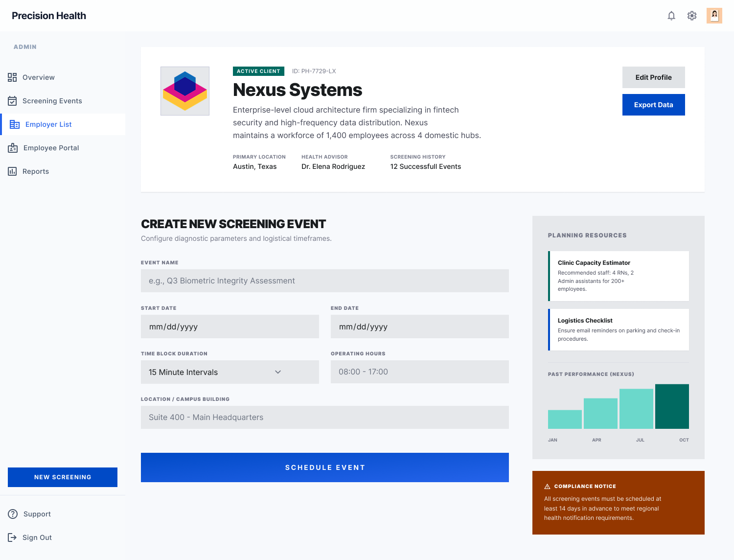
Task: Click the Compliance Notice warning icon
Action: [547, 487]
